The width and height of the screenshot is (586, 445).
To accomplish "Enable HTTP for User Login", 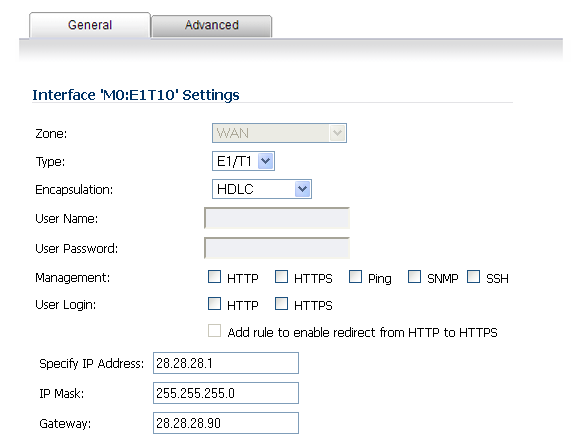I will pos(215,304).
